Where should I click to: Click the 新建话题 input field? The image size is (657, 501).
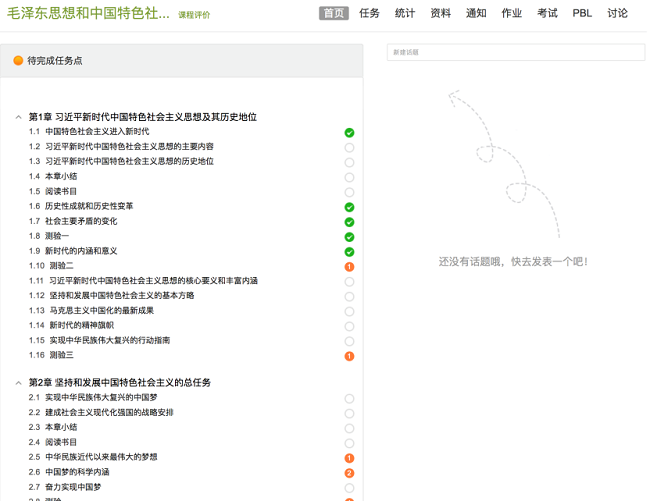[x=515, y=51]
